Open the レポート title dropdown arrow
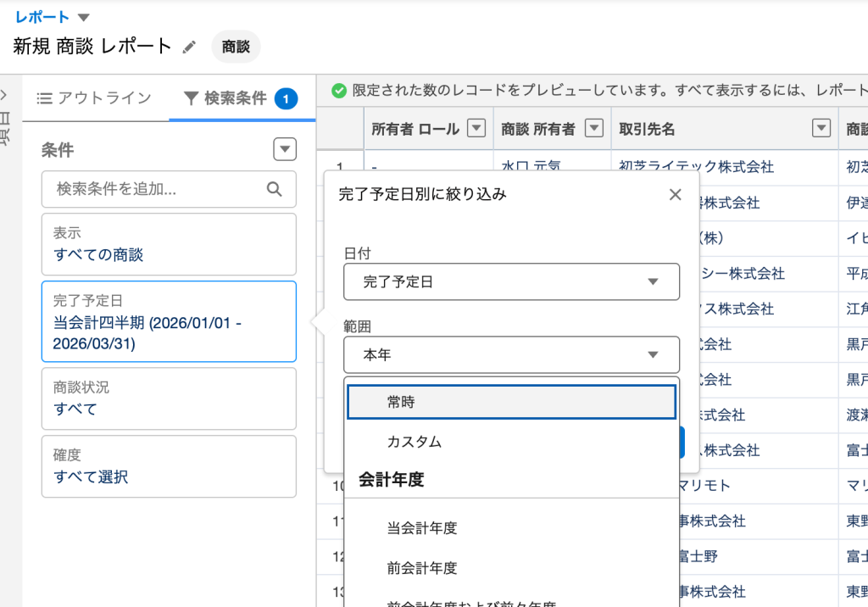Image resolution: width=868 pixels, height=607 pixels. [x=83, y=17]
